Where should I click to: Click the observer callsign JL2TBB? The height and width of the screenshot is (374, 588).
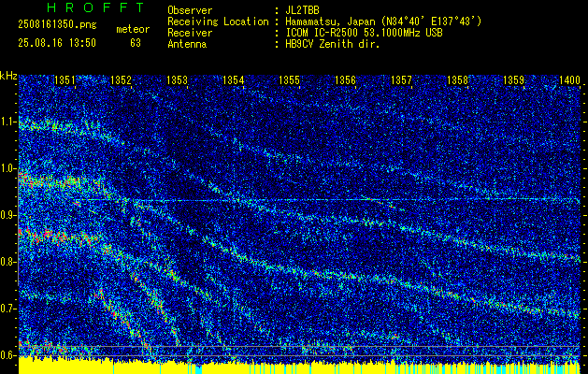(302, 10)
